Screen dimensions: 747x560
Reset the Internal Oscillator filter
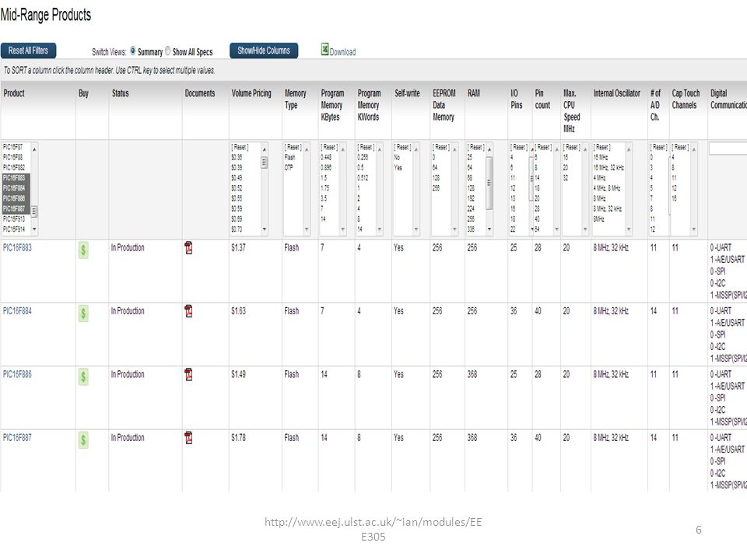[602, 147]
